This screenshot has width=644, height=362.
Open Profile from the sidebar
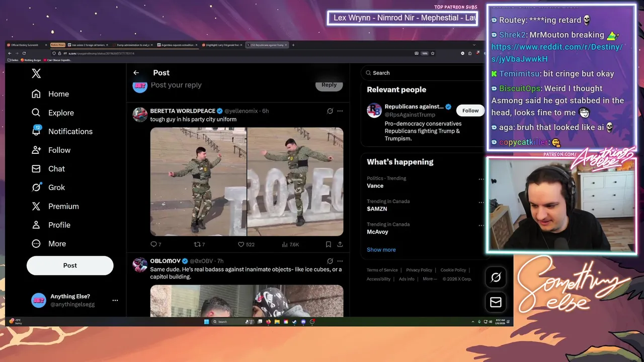point(51,225)
